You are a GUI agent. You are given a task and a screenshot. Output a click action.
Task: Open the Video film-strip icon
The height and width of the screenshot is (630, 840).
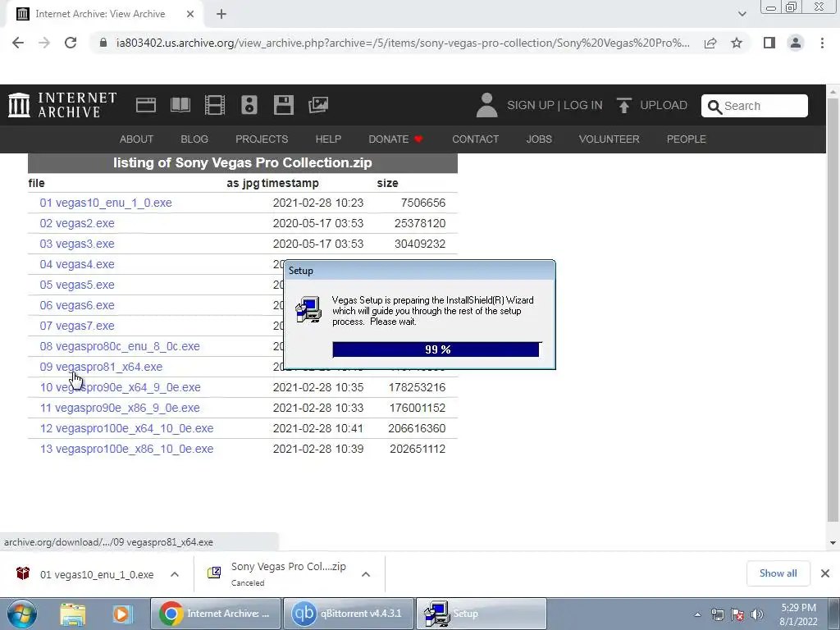coord(215,105)
